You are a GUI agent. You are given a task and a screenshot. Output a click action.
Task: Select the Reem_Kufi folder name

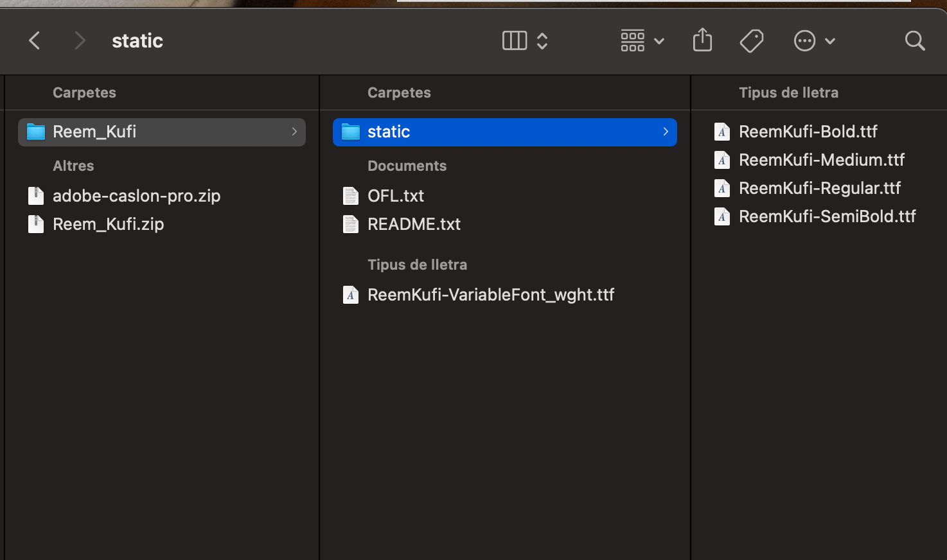pos(94,132)
